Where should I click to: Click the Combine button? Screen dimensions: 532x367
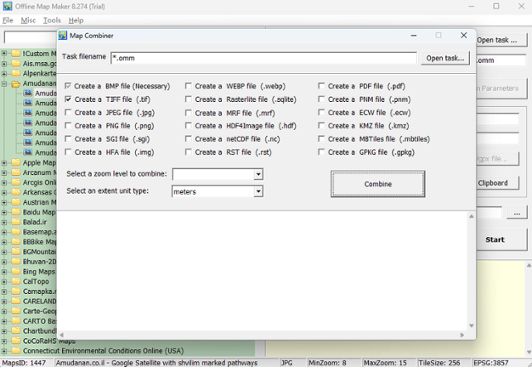click(x=378, y=184)
